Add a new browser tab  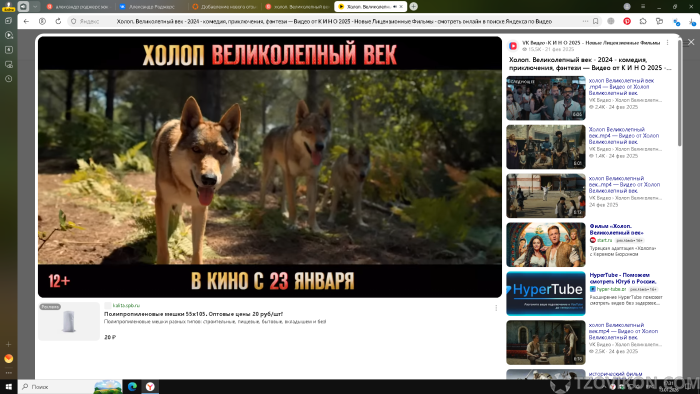click(x=414, y=6)
